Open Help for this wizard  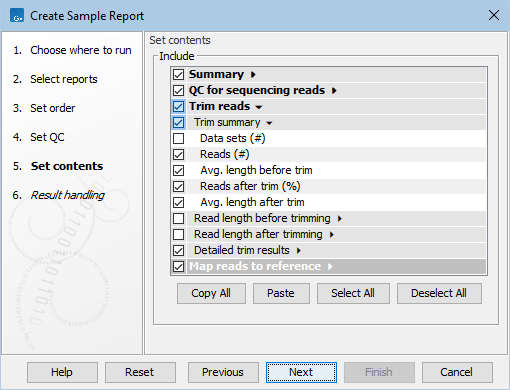coord(62,372)
